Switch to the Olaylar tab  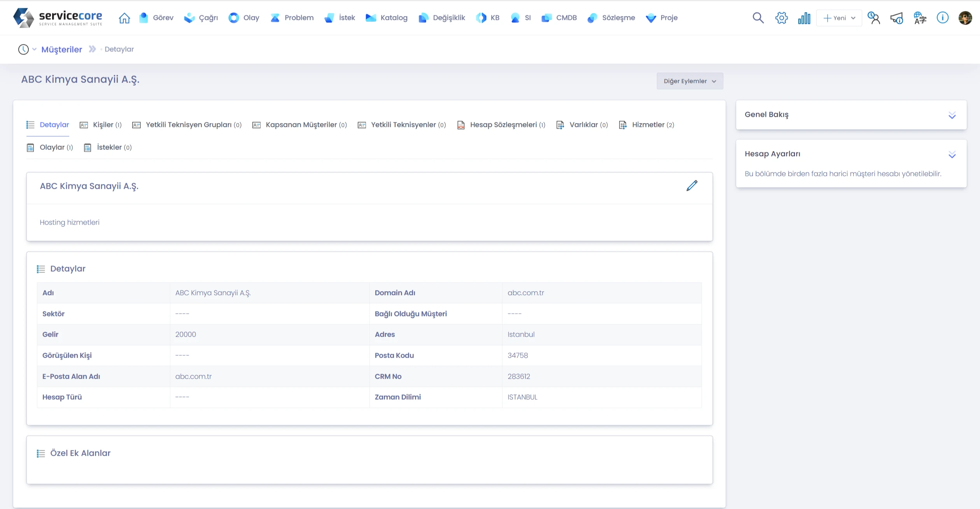[x=50, y=147]
